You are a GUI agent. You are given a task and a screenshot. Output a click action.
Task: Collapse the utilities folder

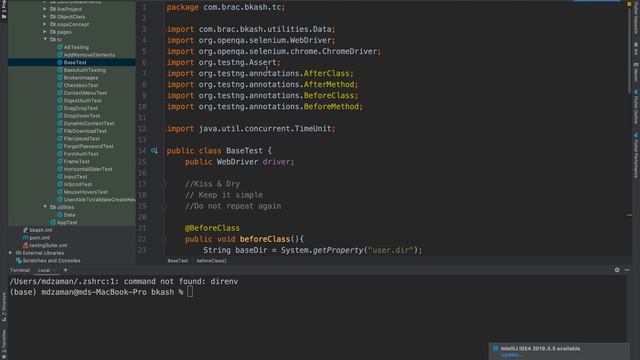[45, 207]
